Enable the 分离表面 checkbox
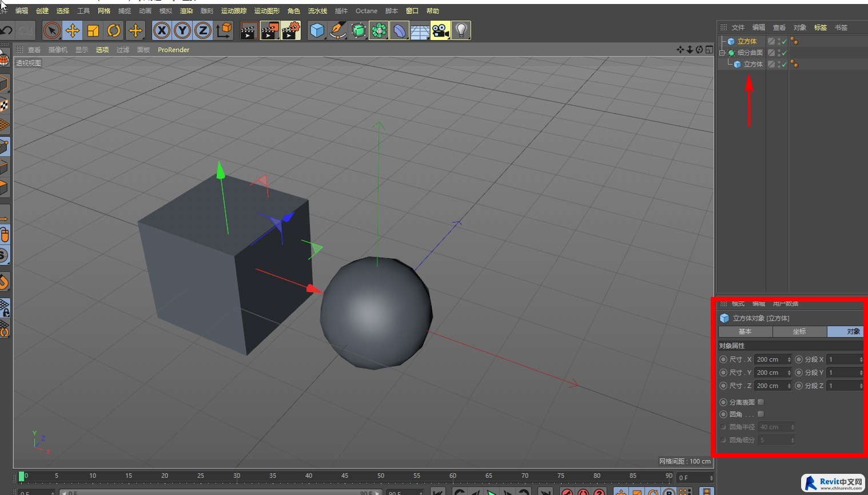The image size is (868, 495). click(761, 402)
